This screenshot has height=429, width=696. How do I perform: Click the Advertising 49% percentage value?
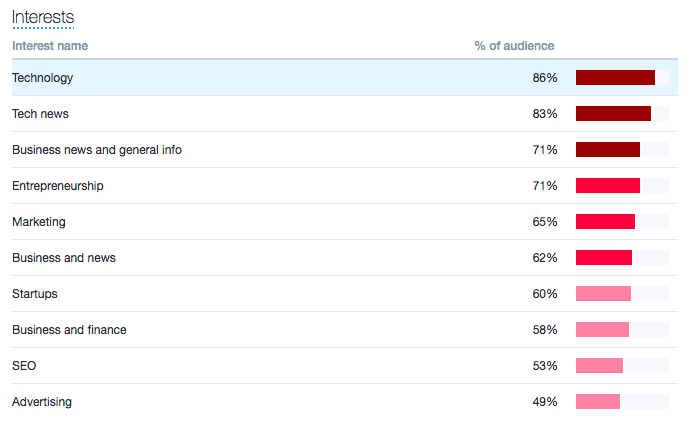click(x=545, y=401)
